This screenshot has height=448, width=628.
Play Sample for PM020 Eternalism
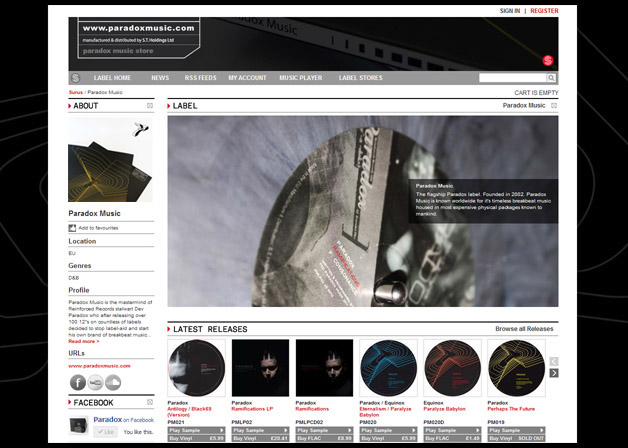click(x=388, y=430)
